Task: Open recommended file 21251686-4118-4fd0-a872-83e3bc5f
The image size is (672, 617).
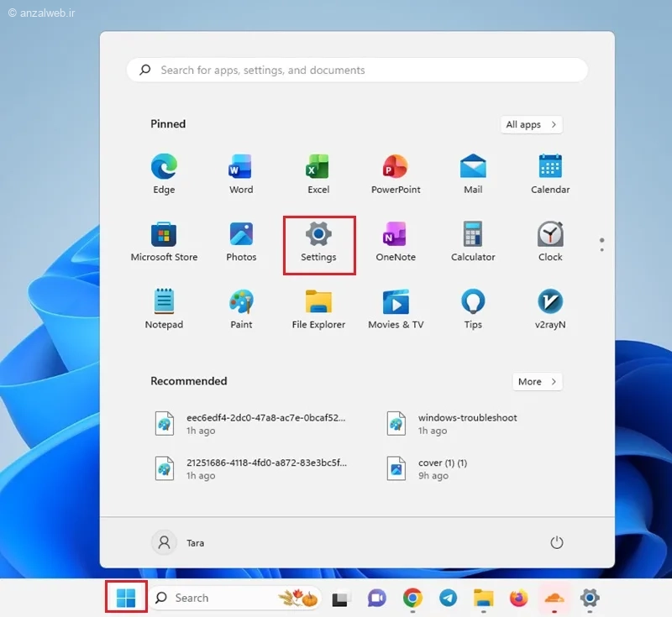Action: tap(251, 468)
